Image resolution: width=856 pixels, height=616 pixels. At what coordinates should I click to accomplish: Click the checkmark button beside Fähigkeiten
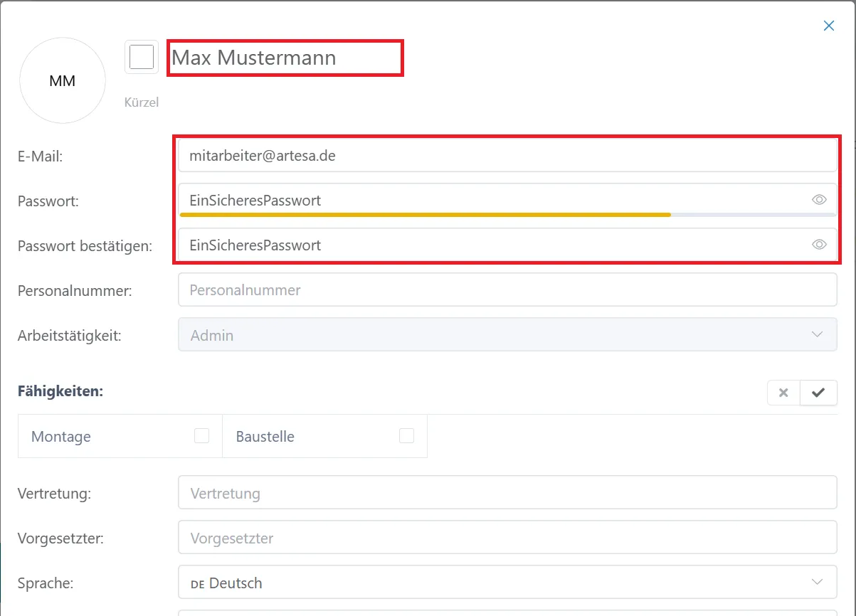pyautogui.click(x=818, y=393)
